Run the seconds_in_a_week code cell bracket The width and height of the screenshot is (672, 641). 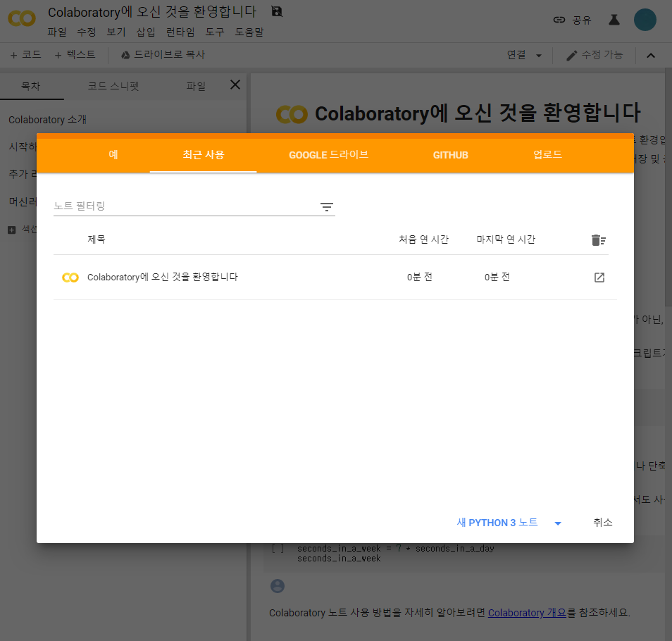pos(278,549)
